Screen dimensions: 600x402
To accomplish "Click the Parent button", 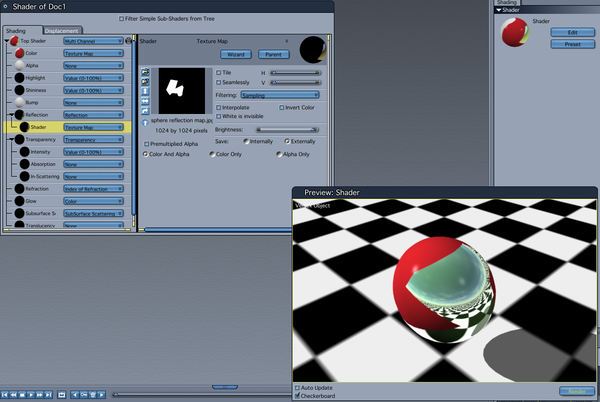I will (273, 54).
